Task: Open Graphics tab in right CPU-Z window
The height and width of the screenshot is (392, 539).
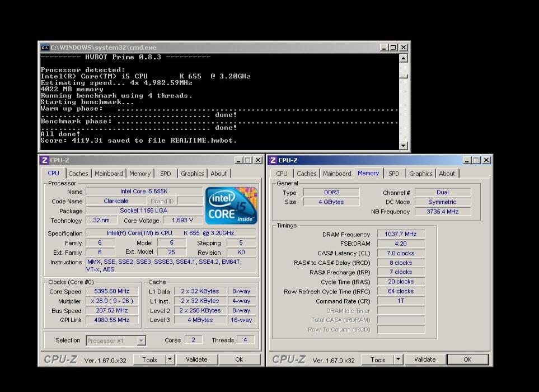Action: tap(420, 174)
